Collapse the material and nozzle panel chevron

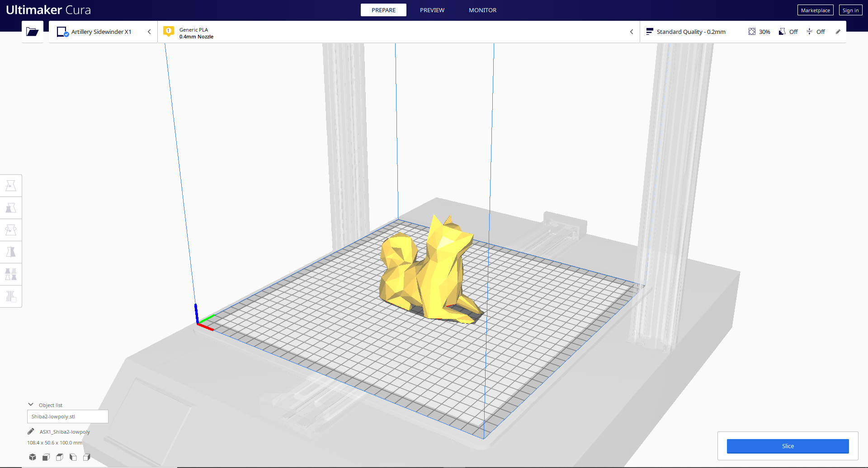[632, 32]
